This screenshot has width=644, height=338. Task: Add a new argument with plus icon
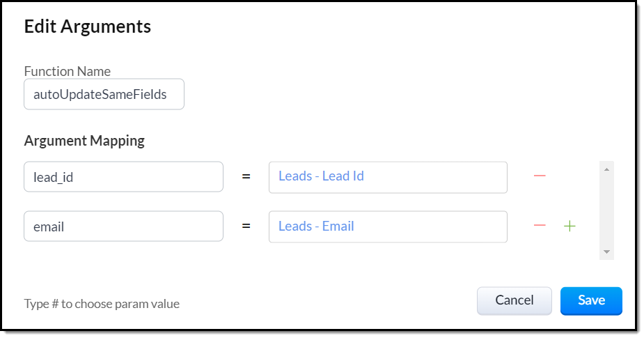click(x=570, y=226)
